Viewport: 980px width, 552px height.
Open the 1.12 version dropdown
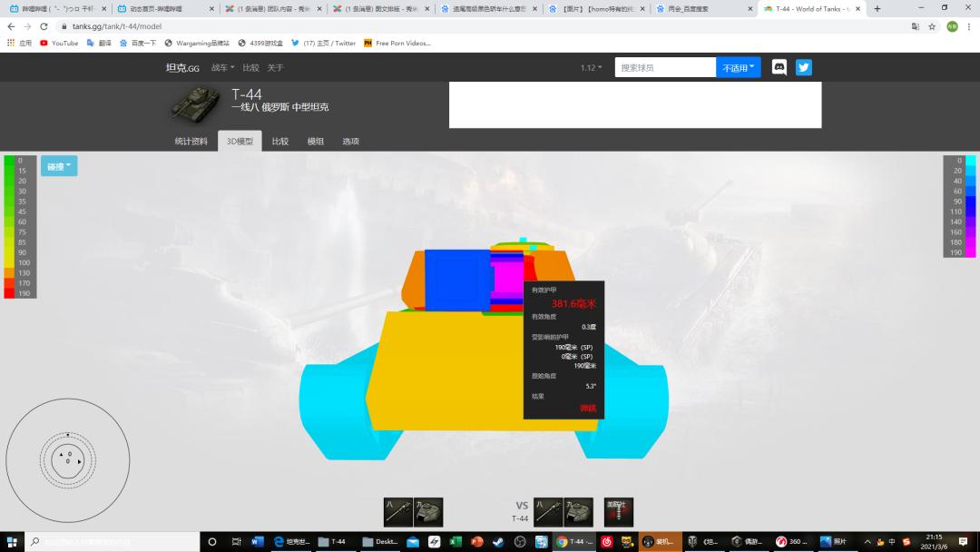tap(591, 67)
